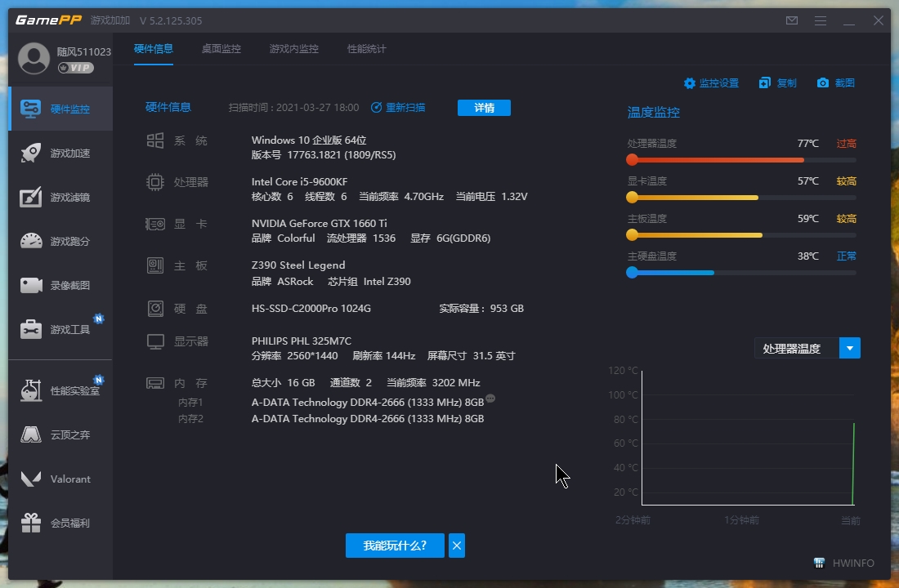Viewport: 899px width, 588px height.
Task: Switch to the 性能统计 tab
Action: (366, 49)
